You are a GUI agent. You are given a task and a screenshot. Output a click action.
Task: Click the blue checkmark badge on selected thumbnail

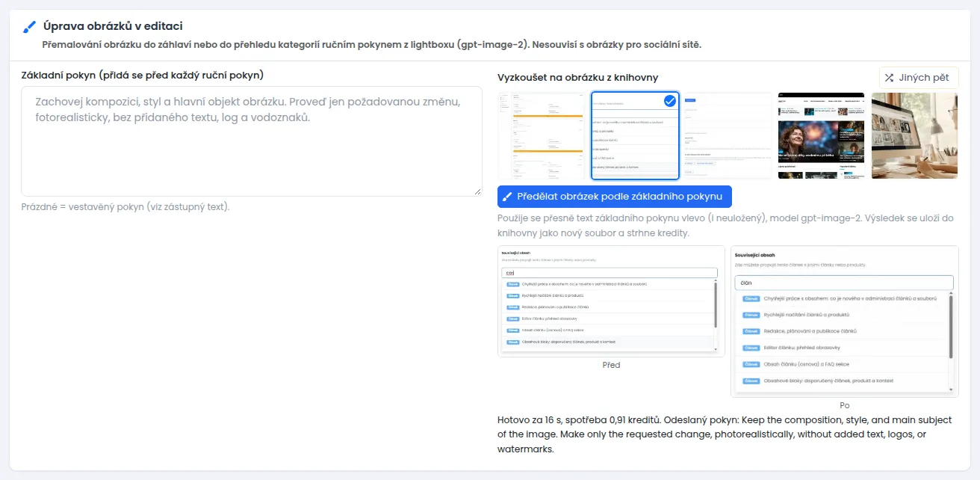point(670,101)
